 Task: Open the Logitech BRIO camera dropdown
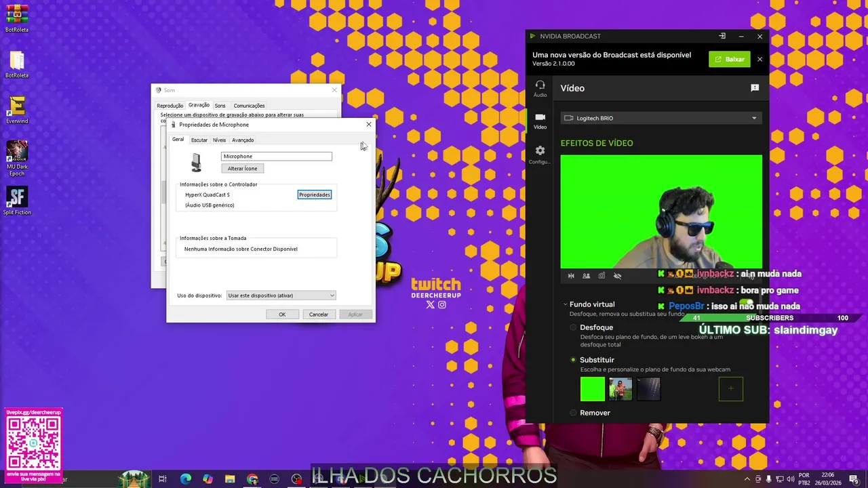(x=661, y=118)
